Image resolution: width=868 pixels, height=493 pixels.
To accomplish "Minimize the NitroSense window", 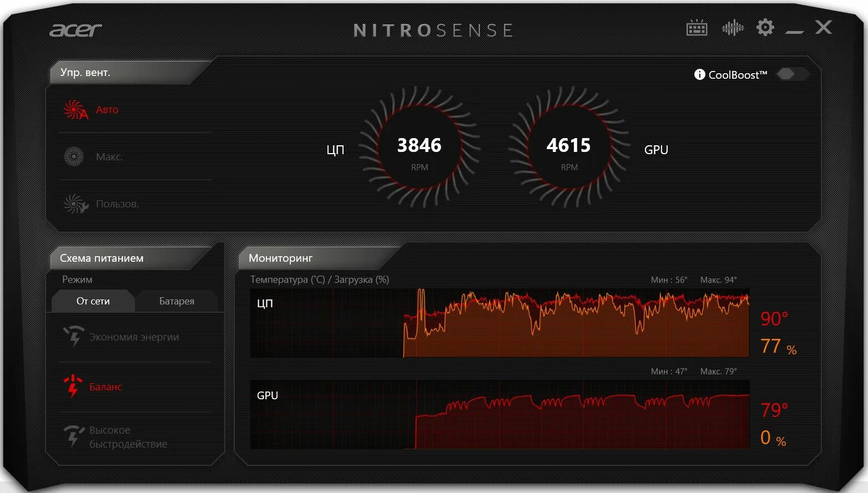I will (794, 32).
